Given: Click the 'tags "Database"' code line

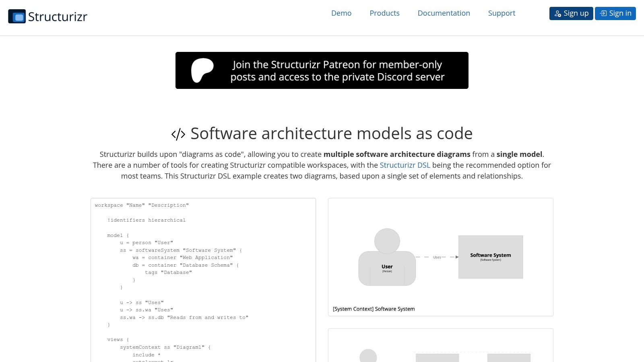Looking at the screenshot, I should click(168, 272).
